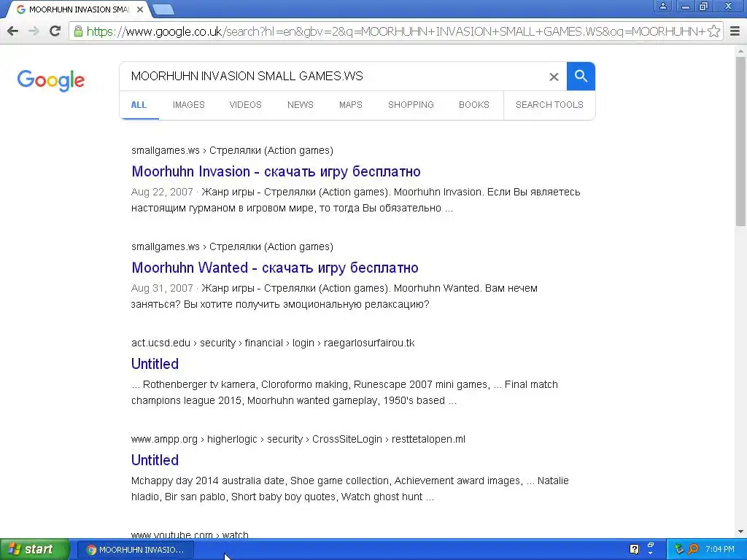The image size is (747, 560).
Task: Select the ALL search tab
Action: point(139,105)
